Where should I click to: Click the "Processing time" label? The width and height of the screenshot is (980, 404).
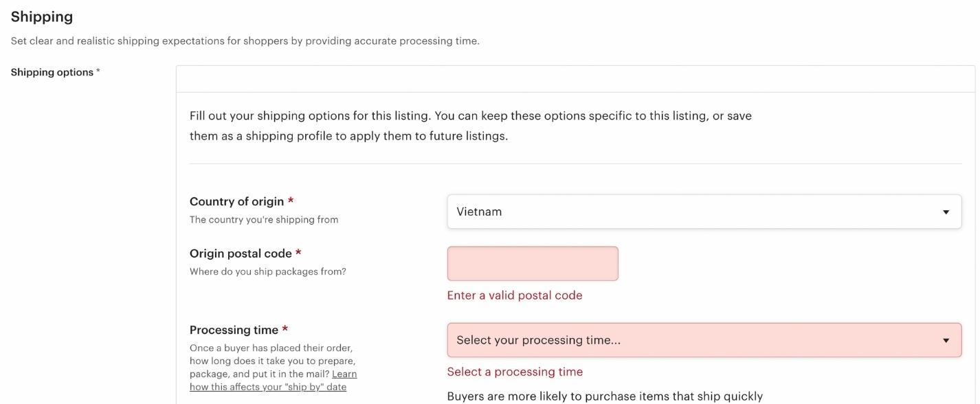tap(234, 330)
